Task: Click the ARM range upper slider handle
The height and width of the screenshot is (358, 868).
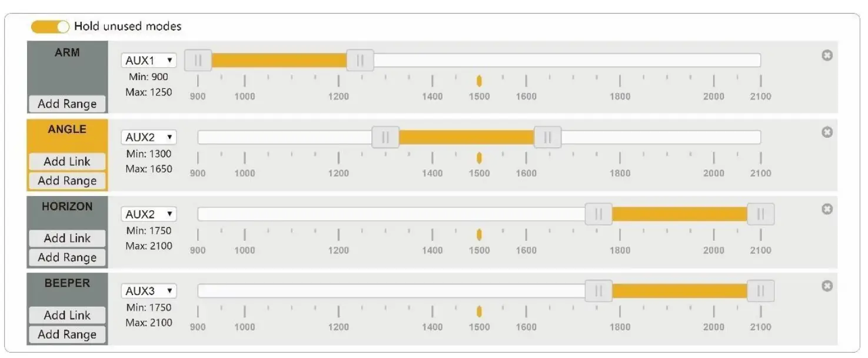Action: pyautogui.click(x=360, y=60)
